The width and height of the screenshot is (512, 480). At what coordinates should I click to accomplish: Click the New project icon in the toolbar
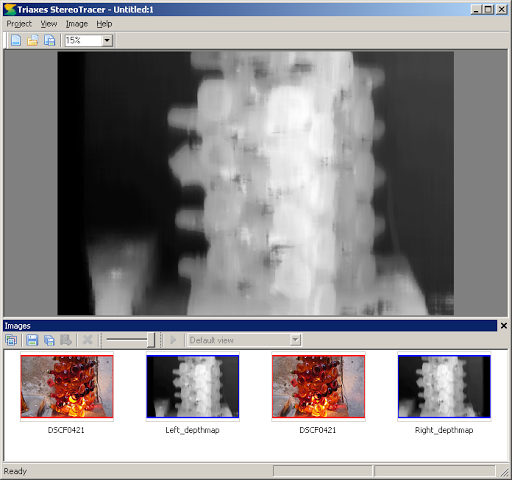point(16,40)
